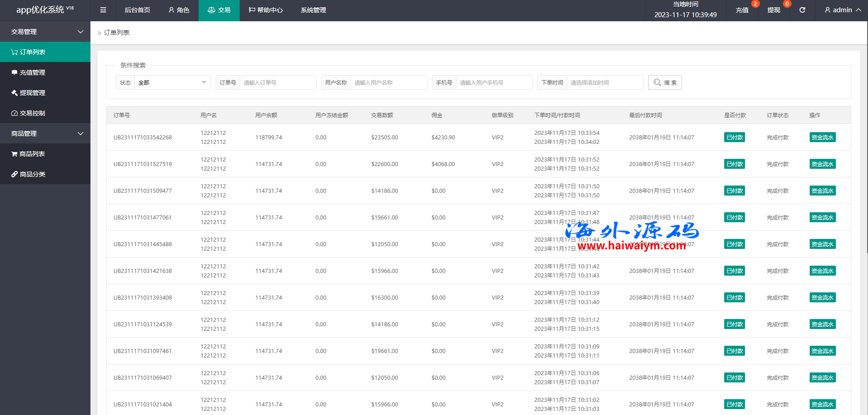Image resolution: width=868 pixels, height=415 pixels.
Task: Click the 充值管理 sidebar icon
Action: (14, 72)
